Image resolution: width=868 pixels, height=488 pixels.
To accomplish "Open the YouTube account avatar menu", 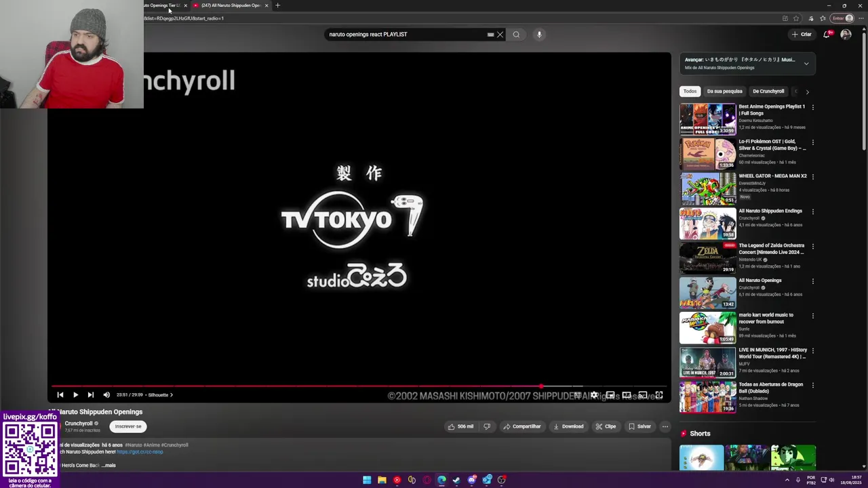I will pyautogui.click(x=846, y=35).
